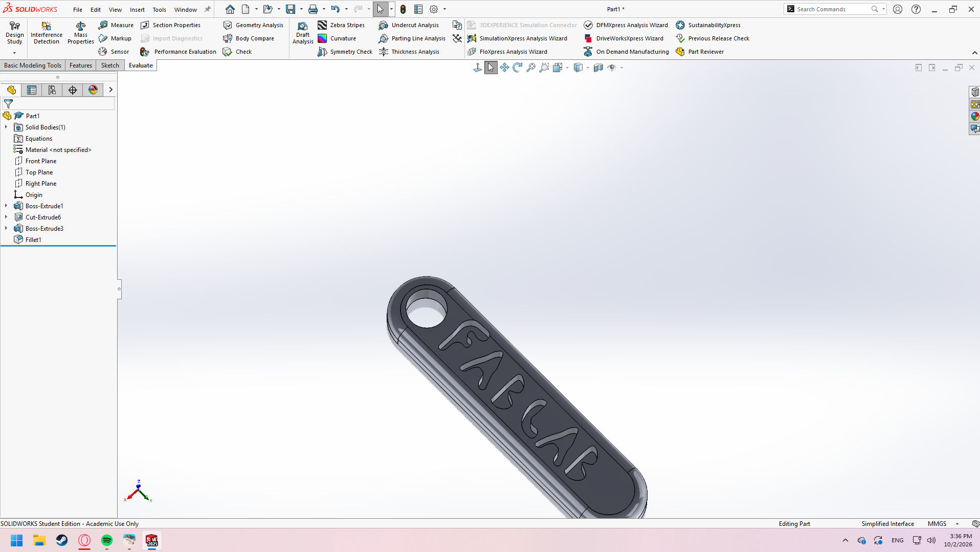Toggle Curvature display
Screen dimensions: 980x552
pyautogui.click(x=337, y=38)
